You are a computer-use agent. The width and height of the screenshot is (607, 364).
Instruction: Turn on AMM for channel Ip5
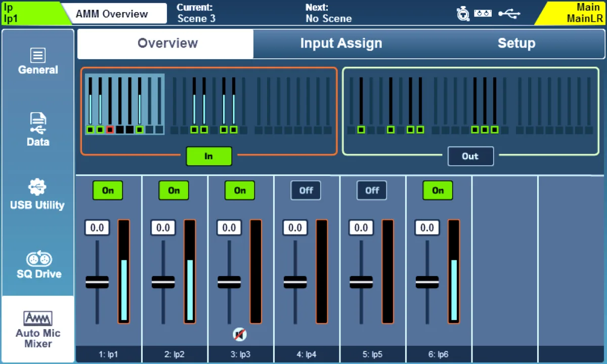(x=372, y=191)
